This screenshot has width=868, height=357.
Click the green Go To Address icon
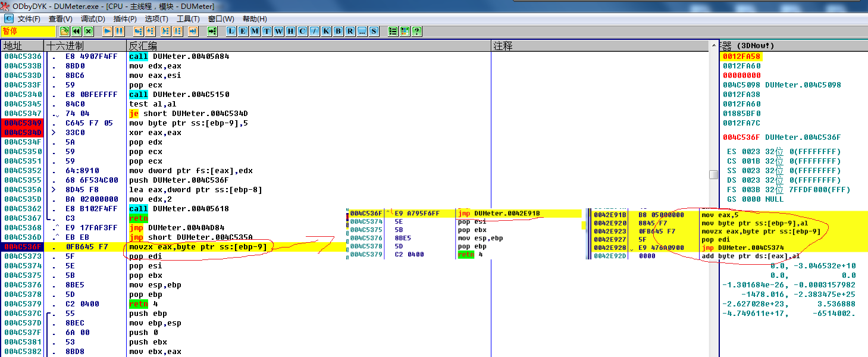click(212, 31)
